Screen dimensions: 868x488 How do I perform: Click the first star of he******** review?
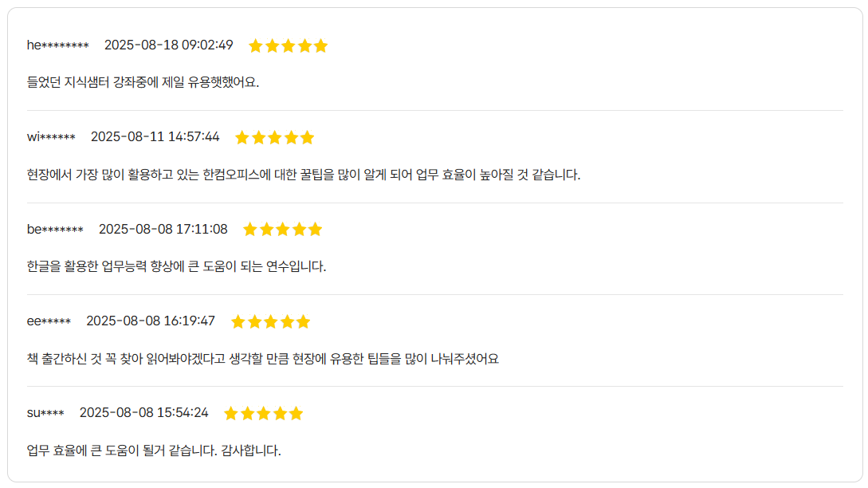255,46
